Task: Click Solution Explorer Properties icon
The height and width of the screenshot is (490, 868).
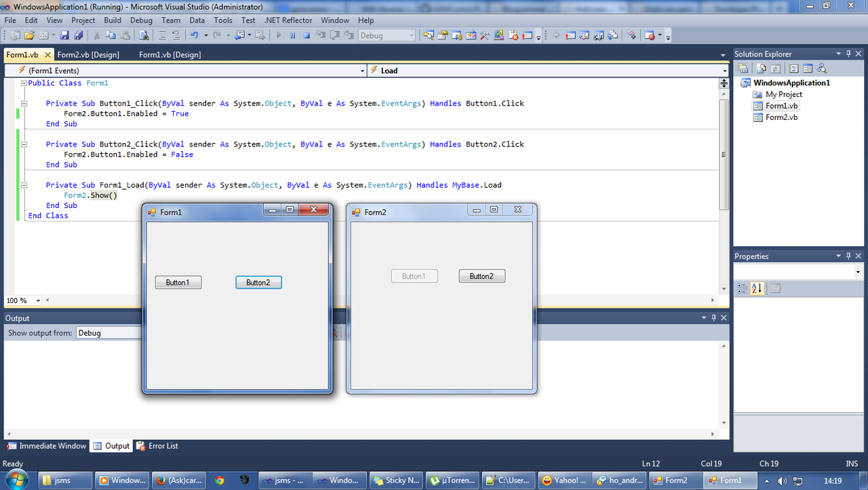Action: tap(743, 68)
